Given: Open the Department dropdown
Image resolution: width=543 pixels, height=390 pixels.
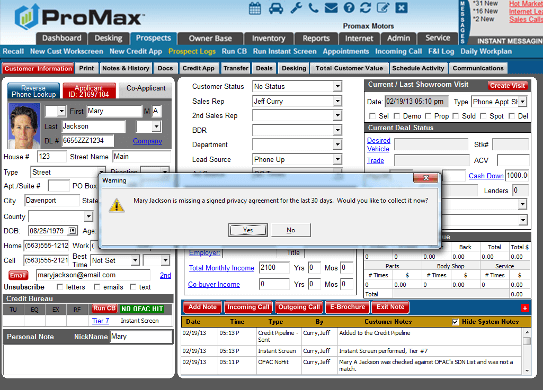Looking at the screenshot, I should 337,144.
